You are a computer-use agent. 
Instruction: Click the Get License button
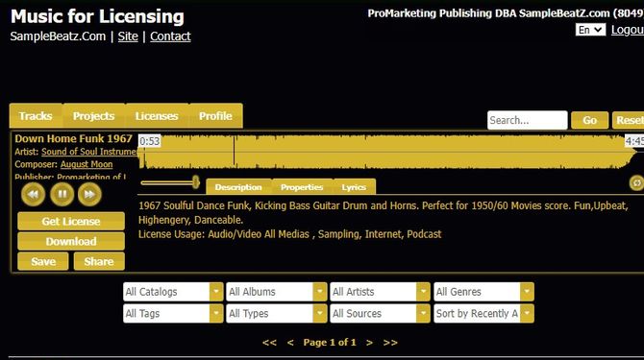tap(71, 222)
